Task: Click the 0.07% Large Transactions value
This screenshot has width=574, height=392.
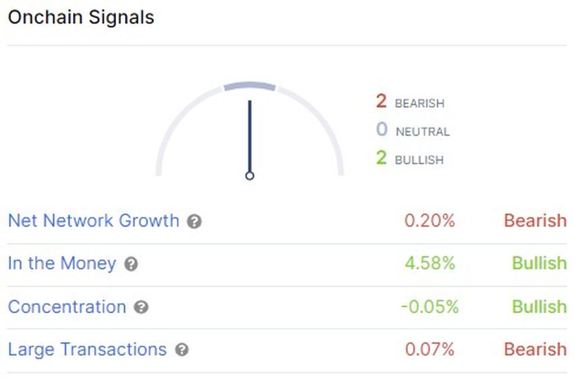Action: click(x=429, y=349)
